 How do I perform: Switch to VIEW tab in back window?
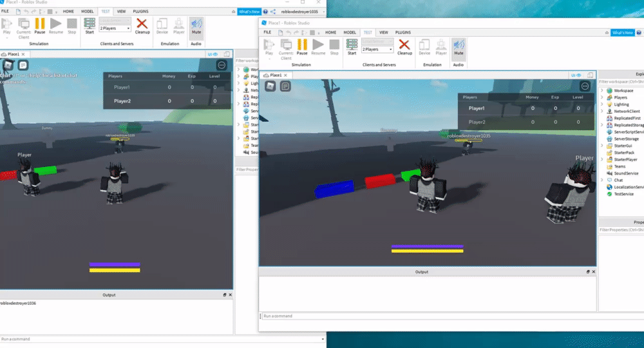[x=121, y=12]
